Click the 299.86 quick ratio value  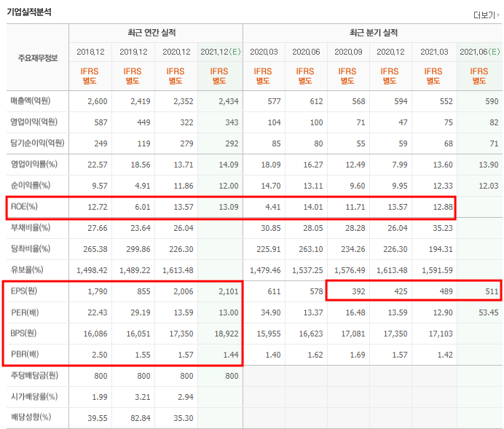click(x=138, y=249)
